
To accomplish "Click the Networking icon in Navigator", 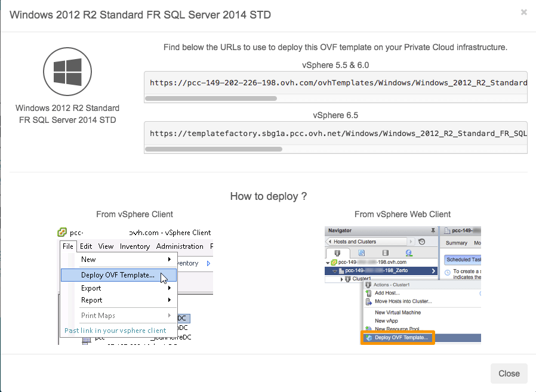I will pos(409,253).
